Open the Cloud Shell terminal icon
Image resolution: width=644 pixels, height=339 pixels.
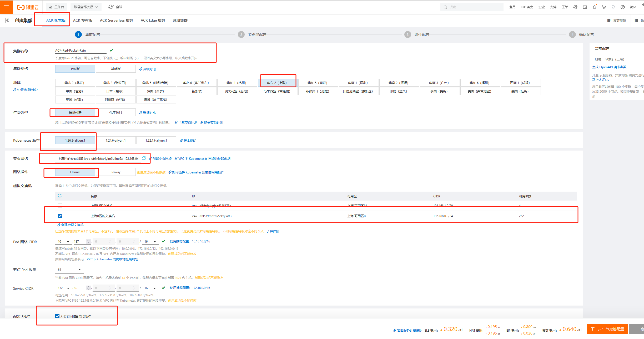585,7
